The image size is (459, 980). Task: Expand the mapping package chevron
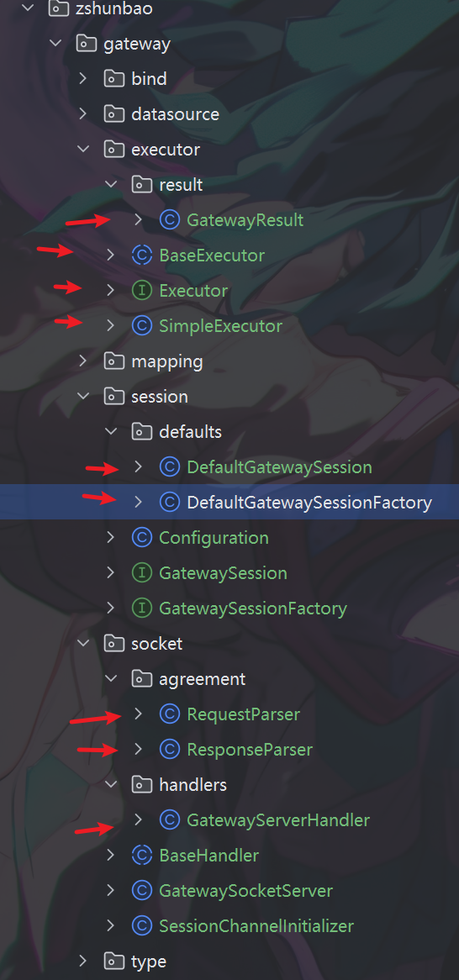pos(82,361)
